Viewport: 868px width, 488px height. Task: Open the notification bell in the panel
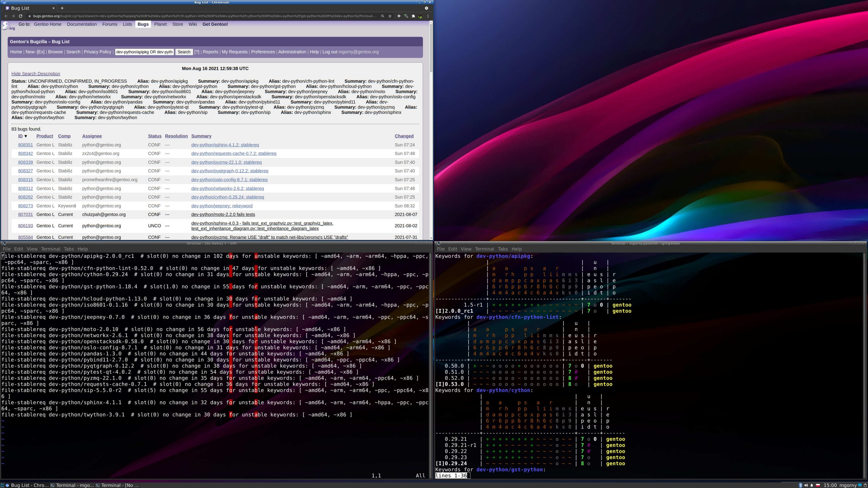[812, 485]
